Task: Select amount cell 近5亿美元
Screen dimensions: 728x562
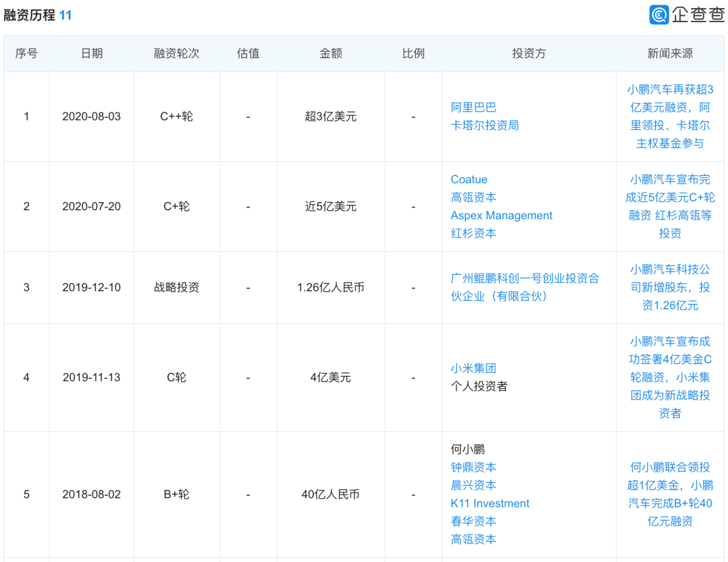Action: click(x=330, y=206)
